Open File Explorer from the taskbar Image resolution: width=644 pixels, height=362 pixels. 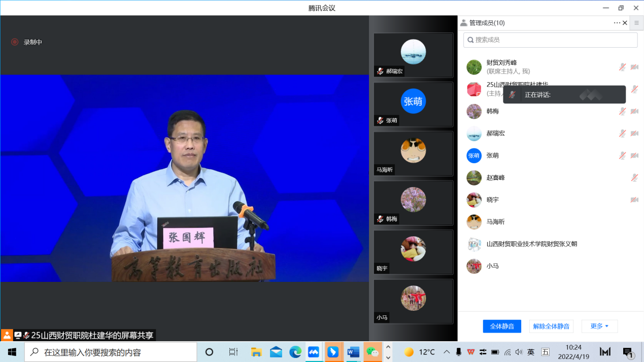coord(256,352)
